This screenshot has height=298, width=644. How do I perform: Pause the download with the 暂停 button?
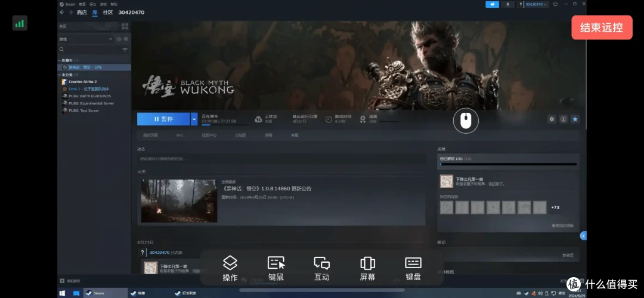coord(163,119)
